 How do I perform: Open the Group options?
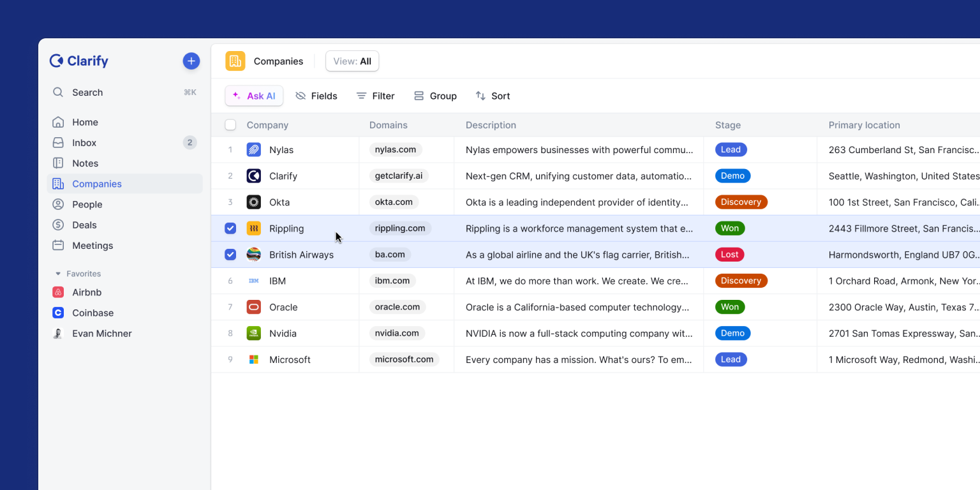435,96
